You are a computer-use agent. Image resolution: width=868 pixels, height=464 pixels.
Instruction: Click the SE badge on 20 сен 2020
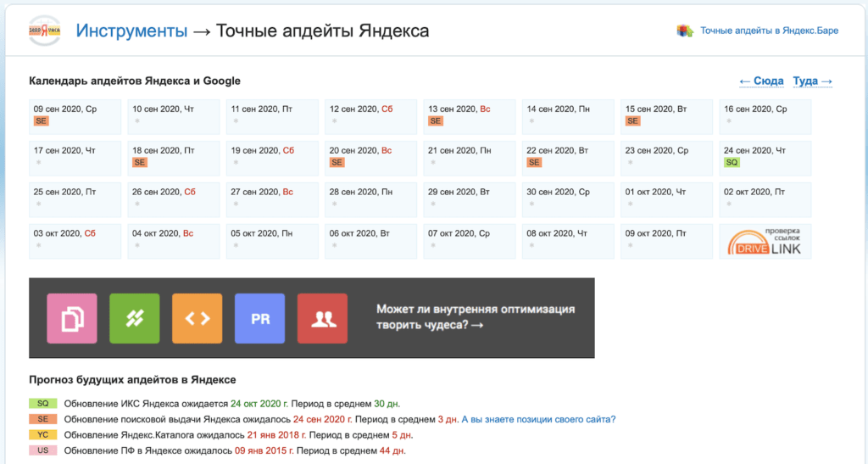click(x=337, y=162)
